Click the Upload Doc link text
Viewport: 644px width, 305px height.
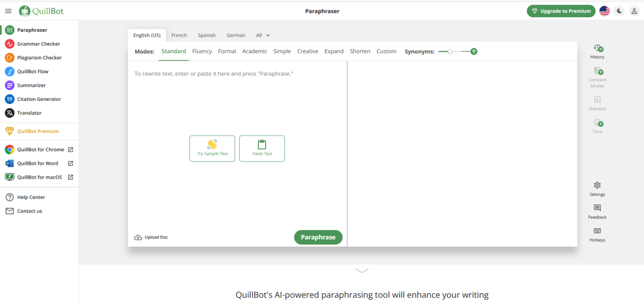[x=156, y=238]
